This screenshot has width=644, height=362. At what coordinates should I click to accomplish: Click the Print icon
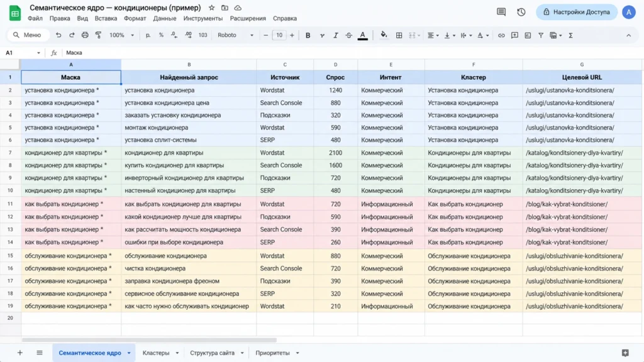click(85, 35)
